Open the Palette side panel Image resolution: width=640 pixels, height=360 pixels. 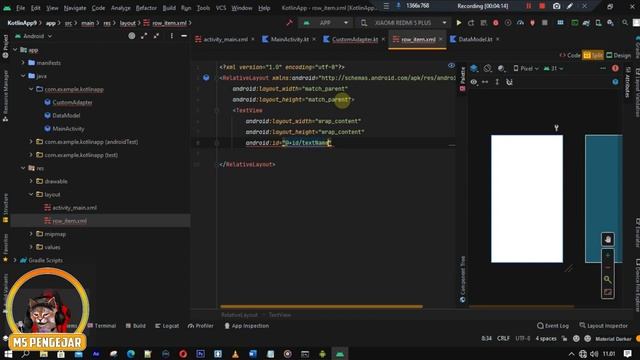(462, 78)
